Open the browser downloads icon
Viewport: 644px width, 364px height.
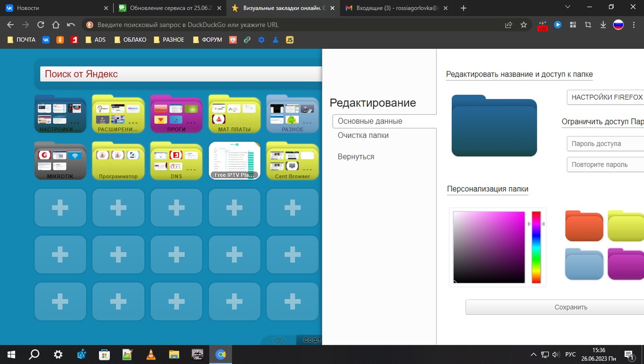603,25
